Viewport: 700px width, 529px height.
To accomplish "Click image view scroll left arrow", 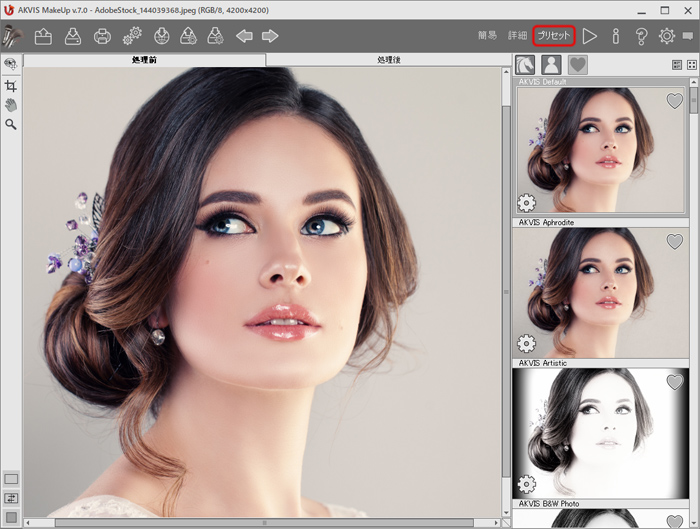I will 28,522.
